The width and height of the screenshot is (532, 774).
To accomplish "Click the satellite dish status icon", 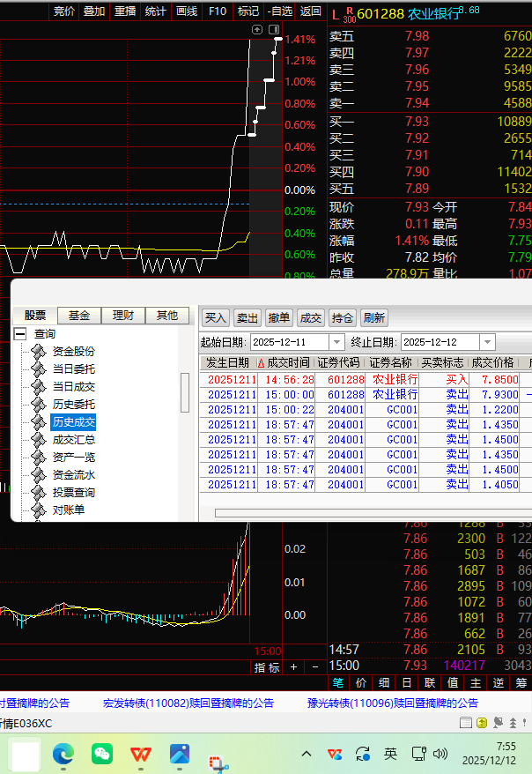I will [x=498, y=723].
